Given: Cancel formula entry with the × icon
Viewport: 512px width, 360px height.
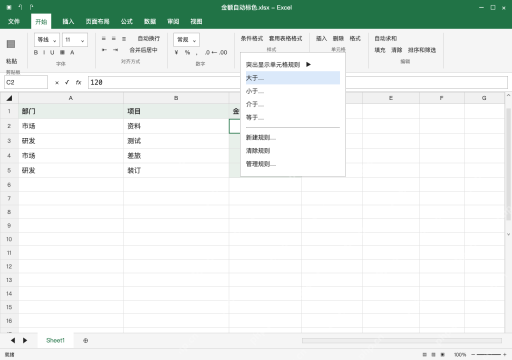Looking at the screenshot, I should pos(57,82).
